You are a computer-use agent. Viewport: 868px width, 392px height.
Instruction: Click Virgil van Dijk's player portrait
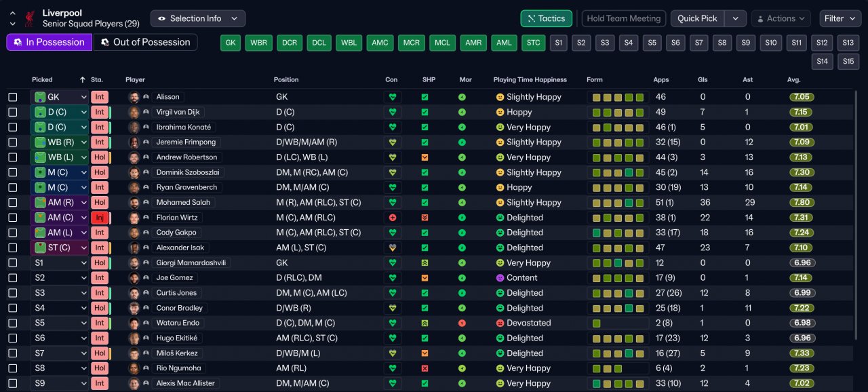(x=134, y=112)
